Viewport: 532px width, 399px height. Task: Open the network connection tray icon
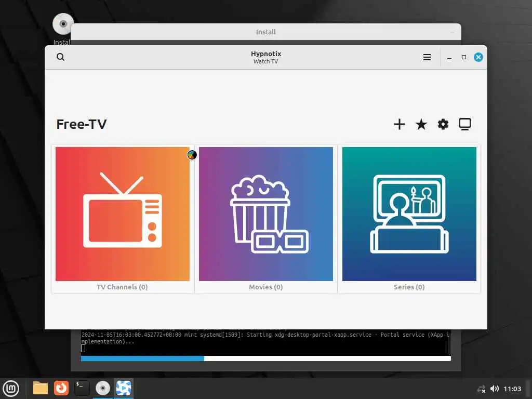click(481, 389)
